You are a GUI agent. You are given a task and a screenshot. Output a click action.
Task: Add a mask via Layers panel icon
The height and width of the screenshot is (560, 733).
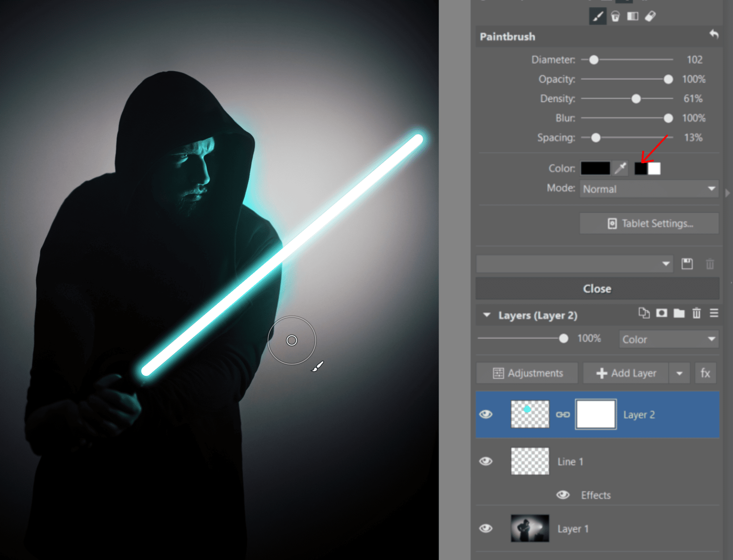662,313
